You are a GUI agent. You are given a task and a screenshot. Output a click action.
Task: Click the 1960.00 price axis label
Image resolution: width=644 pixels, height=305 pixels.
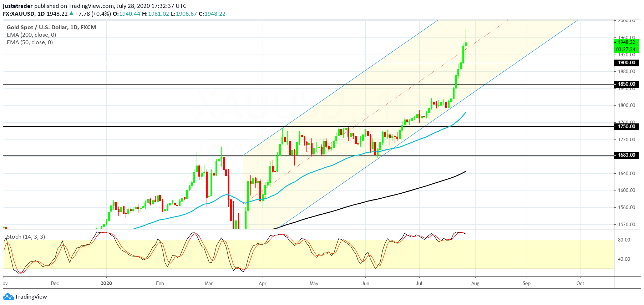pyautogui.click(x=627, y=37)
